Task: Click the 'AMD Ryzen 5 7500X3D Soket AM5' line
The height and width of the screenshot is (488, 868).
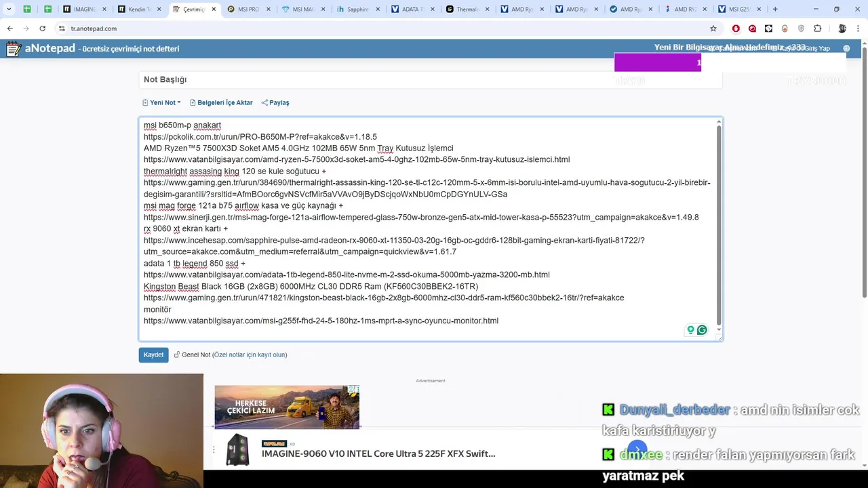Action: pyautogui.click(x=298, y=148)
